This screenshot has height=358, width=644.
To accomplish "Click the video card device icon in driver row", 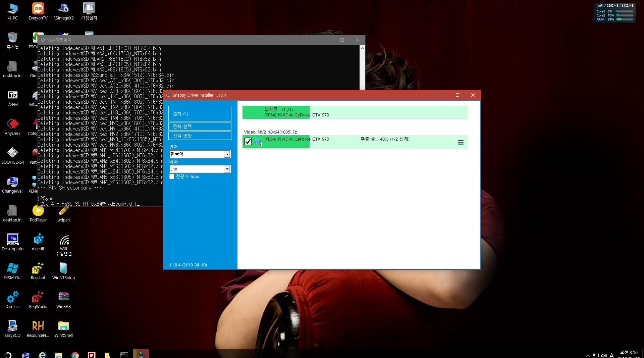I will click(258, 142).
